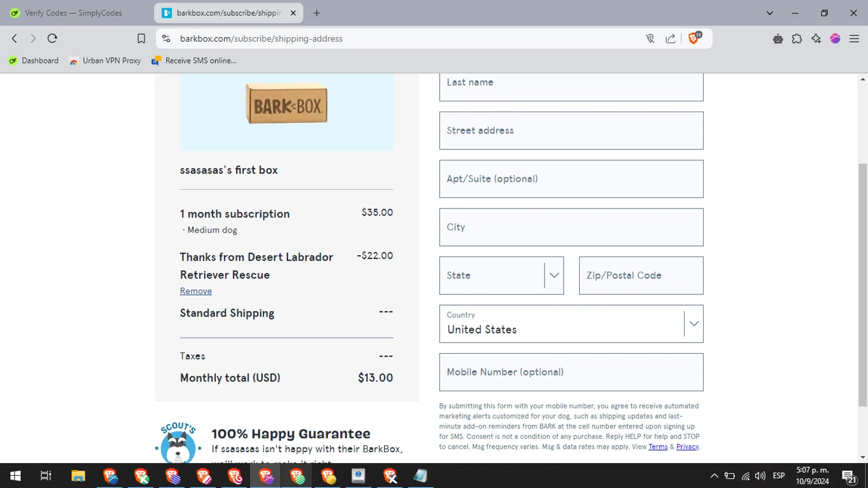Switch the ESP input language
Screen dimensions: 868x488
click(x=779, y=476)
